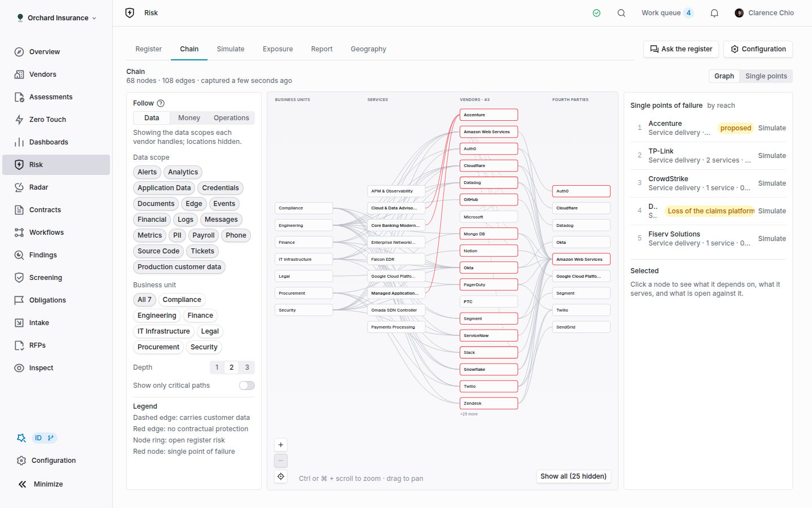Open search with the magnifier icon
This screenshot has height=508, width=812.
pyautogui.click(x=621, y=13)
